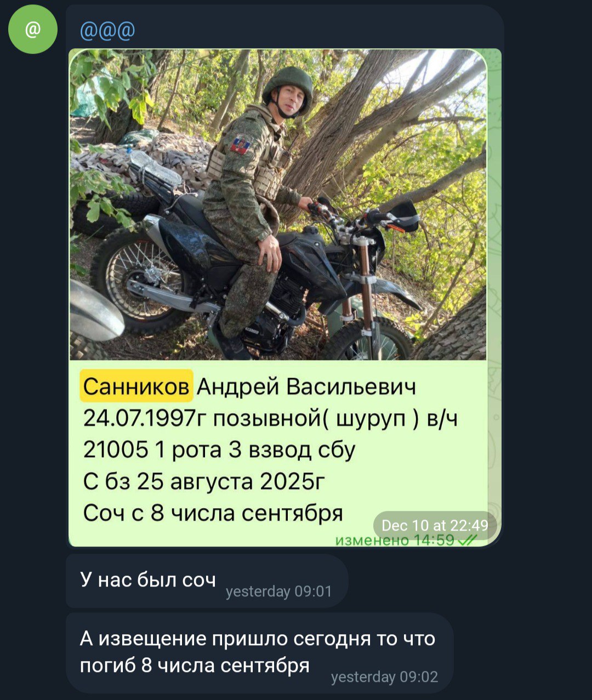
Task: Click the green "@" avatar circle
Action: pyautogui.click(x=32, y=29)
